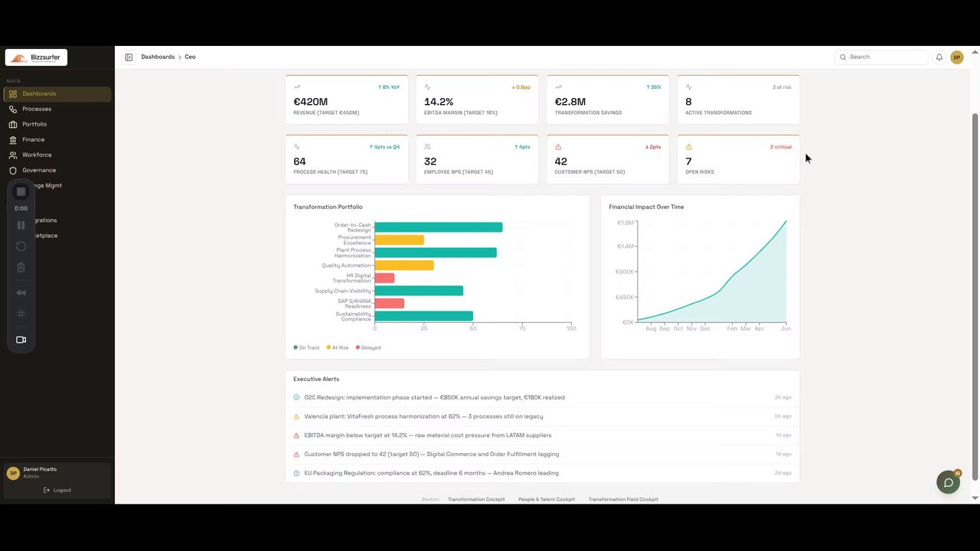
Task: Click the Supply Chain Visibility bar
Action: [419, 291]
